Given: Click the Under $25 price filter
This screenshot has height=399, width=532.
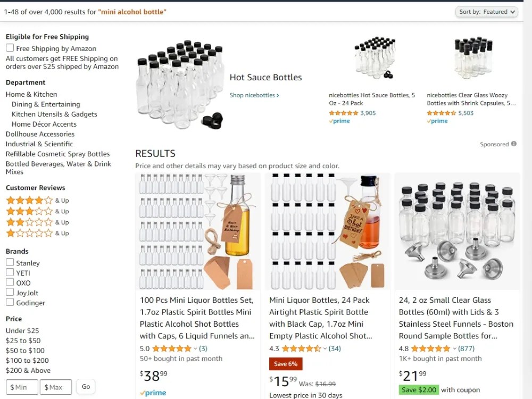Looking at the screenshot, I should pyautogui.click(x=22, y=330).
